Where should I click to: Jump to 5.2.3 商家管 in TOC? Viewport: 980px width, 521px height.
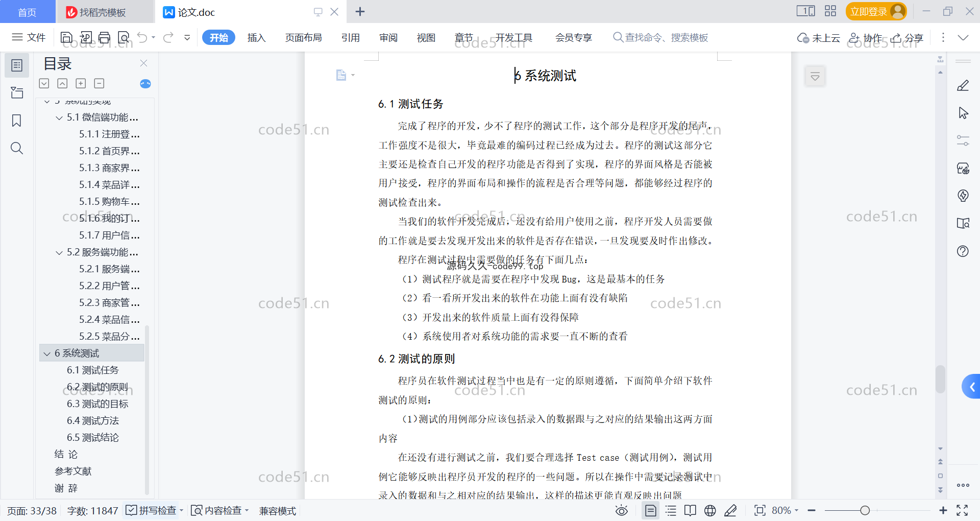pos(109,303)
